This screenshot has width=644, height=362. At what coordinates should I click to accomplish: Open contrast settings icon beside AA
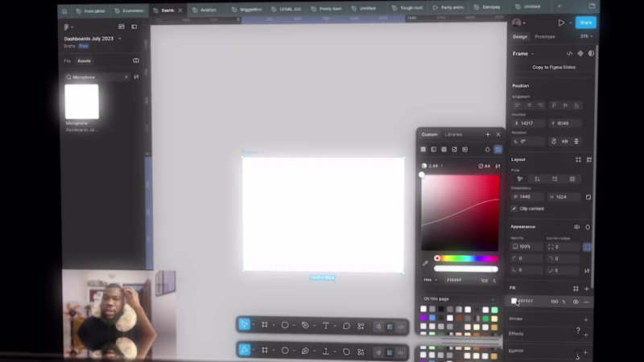point(497,167)
